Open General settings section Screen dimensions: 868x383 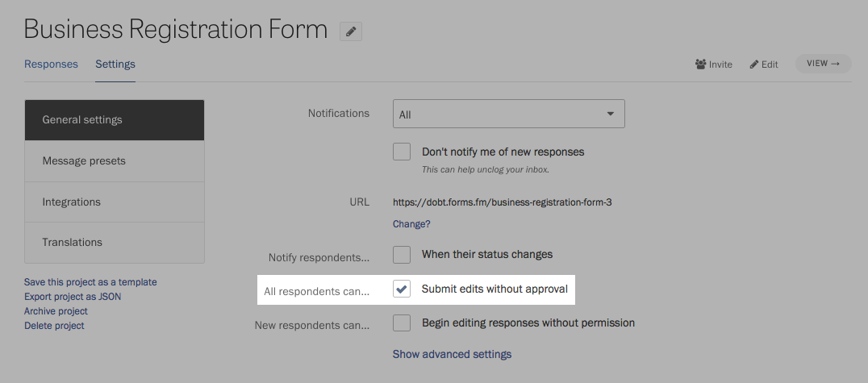click(x=115, y=120)
